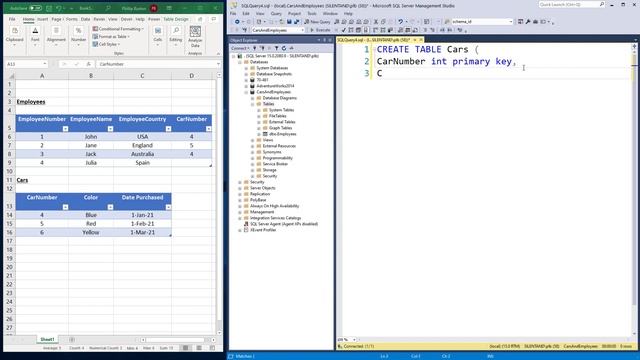This screenshot has width=640, height=360.
Task: Open the Color column filter arrow
Action: click(110, 207)
